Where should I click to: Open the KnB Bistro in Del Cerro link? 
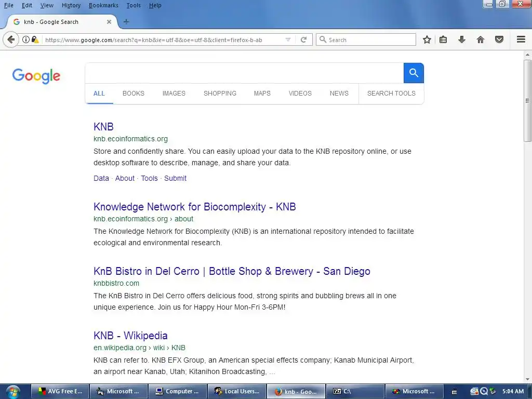click(232, 271)
